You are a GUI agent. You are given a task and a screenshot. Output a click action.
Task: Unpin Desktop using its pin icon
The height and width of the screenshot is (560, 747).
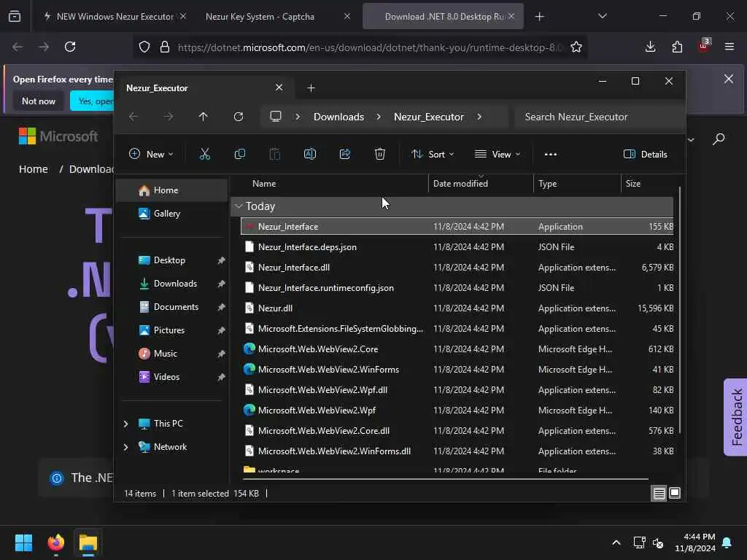point(221,260)
